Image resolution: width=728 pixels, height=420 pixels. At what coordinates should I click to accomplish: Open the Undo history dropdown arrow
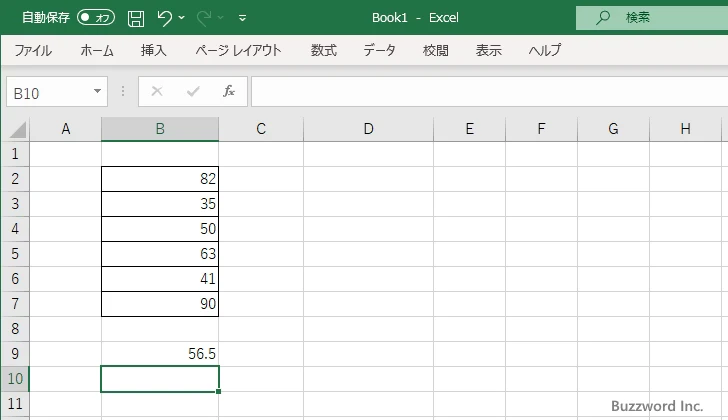coord(184,18)
